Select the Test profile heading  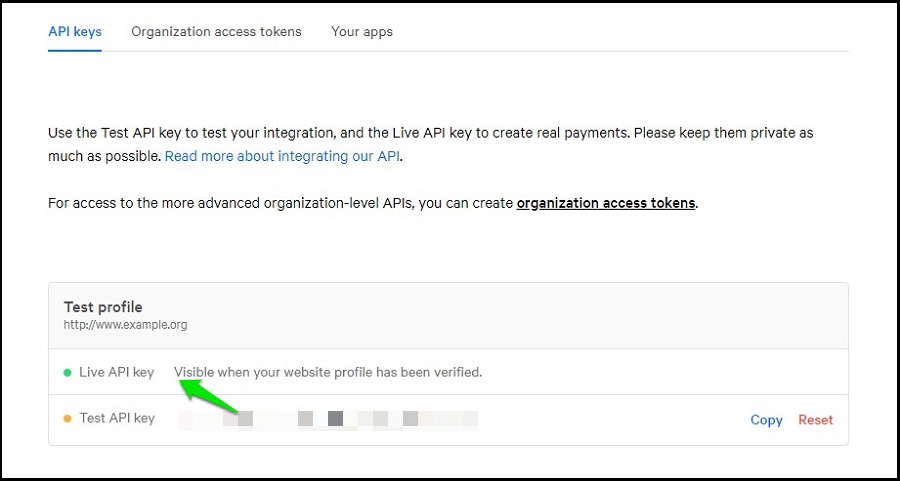coord(103,307)
